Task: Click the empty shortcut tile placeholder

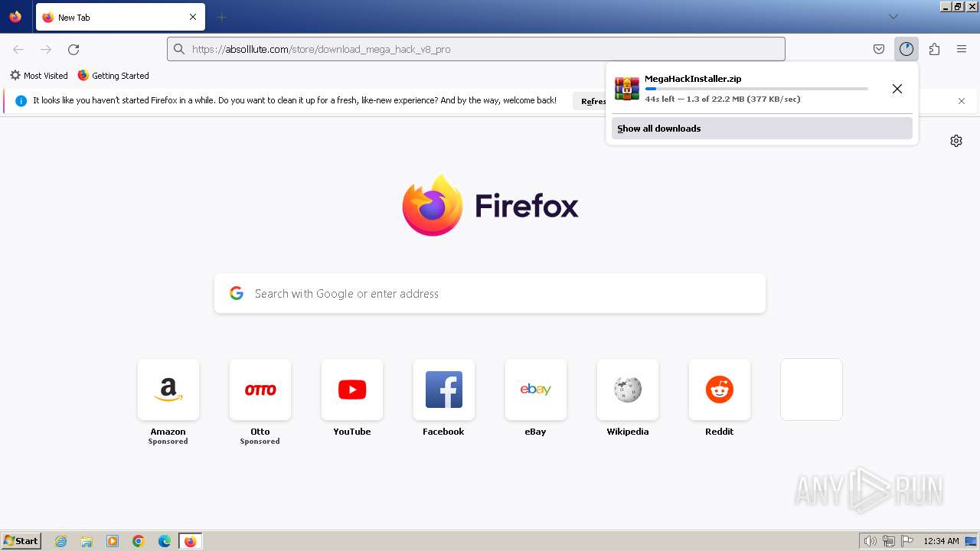Action: point(812,390)
